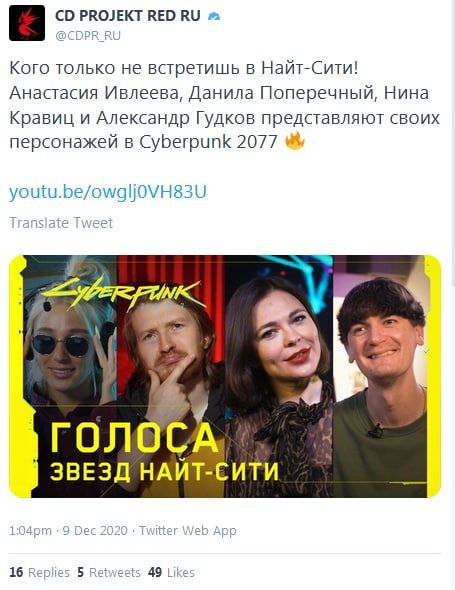The image size is (455, 590).
Task: Click the 9 Dec 2020 date
Action: [x=95, y=531]
